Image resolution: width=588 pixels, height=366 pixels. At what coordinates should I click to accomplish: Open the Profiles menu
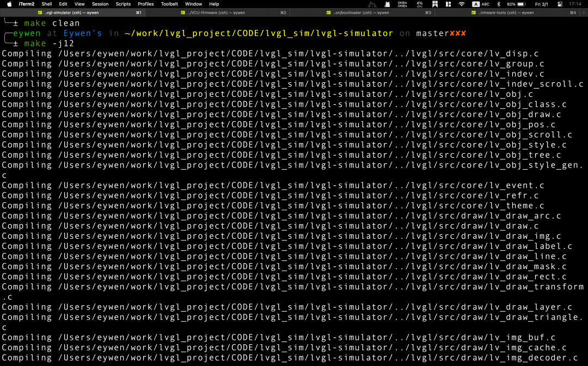tap(146, 4)
